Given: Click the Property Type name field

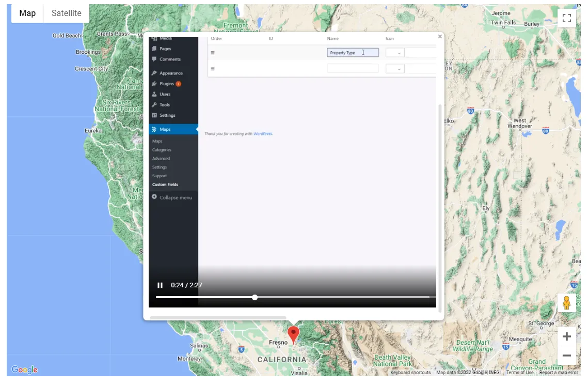Looking at the screenshot, I should (353, 53).
